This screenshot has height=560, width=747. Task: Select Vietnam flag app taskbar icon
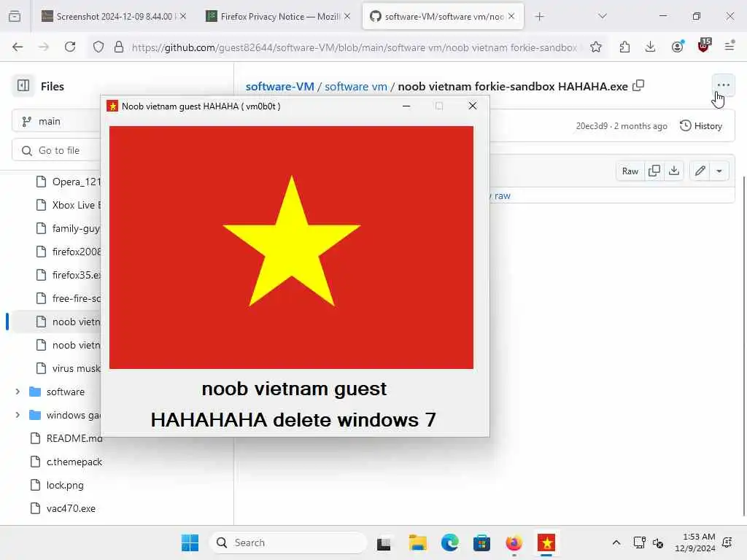546,542
